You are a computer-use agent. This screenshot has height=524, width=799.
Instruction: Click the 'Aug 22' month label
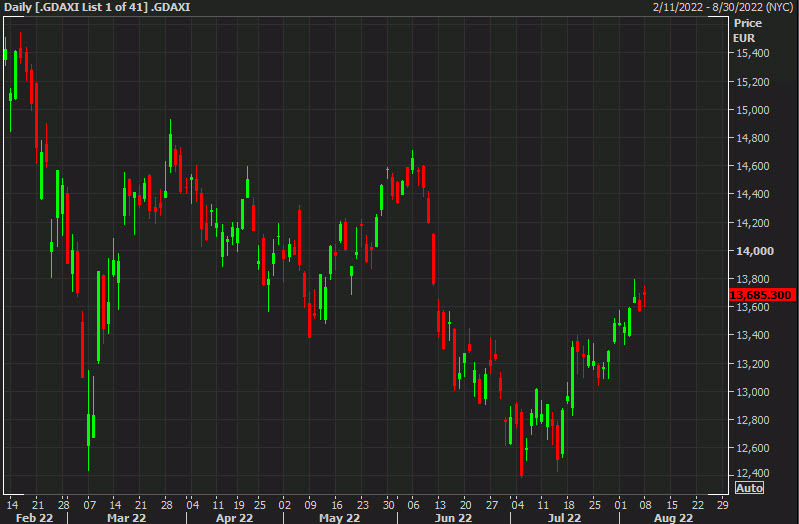[x=674, y=518]
